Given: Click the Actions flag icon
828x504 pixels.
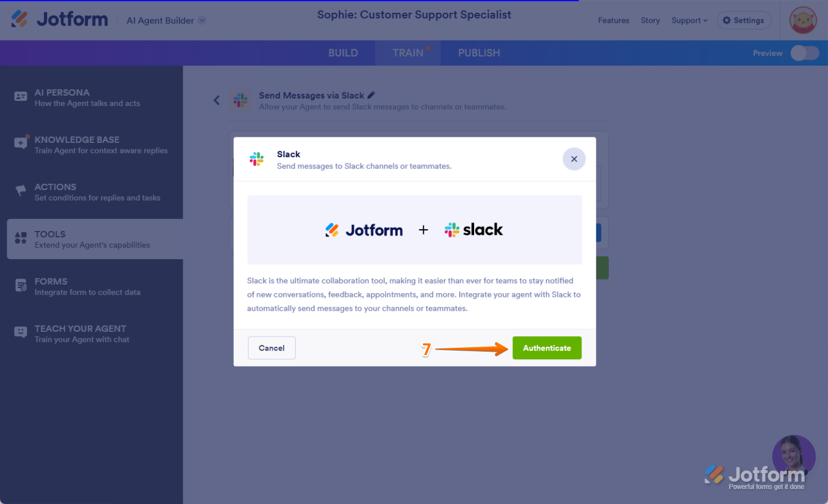Looking at the screenshot, I should pos(20,191).
